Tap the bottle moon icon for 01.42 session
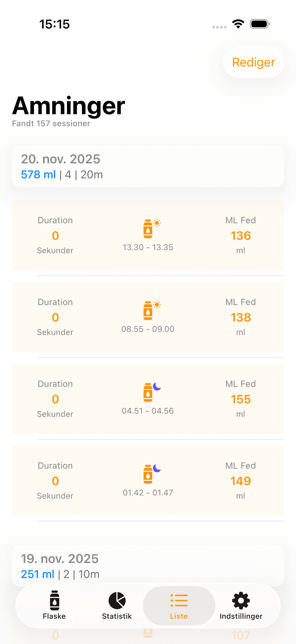Image resolution: width=296 pixels, height=644 pixels. point(152,473)
